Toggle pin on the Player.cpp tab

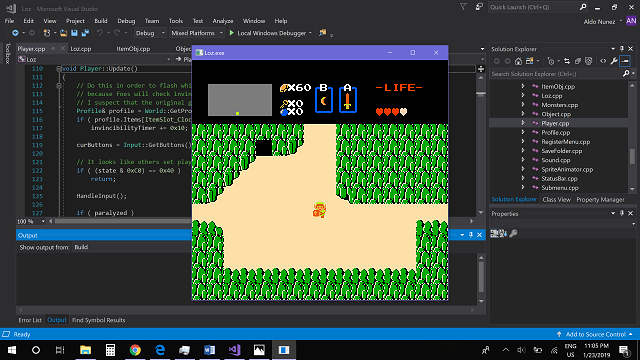tap(53, 49)
